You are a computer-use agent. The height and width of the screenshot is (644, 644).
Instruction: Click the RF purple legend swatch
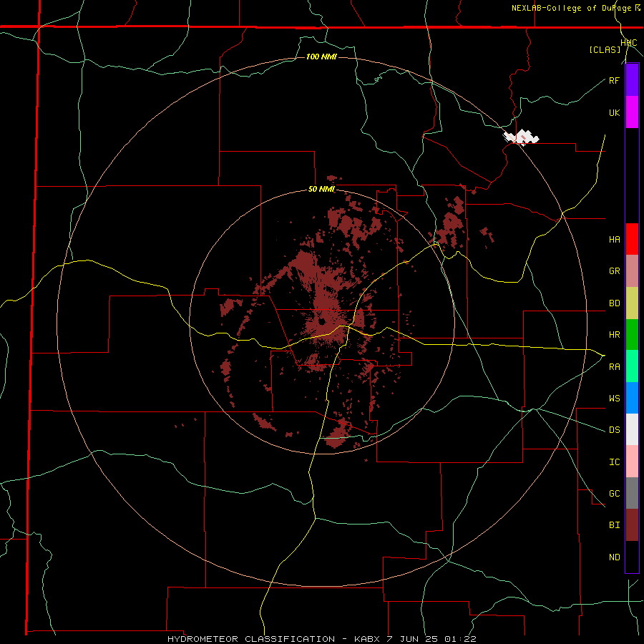[x=632, y=80]
